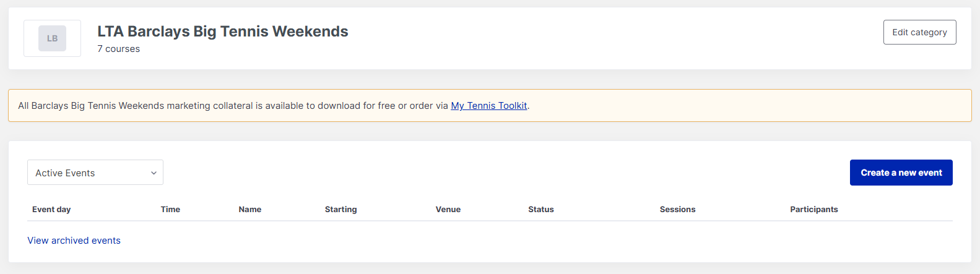The image size is (980, 274).
Task: Click the LB category avatar icon
Action: pyautogui.click(x=52, y=38)
